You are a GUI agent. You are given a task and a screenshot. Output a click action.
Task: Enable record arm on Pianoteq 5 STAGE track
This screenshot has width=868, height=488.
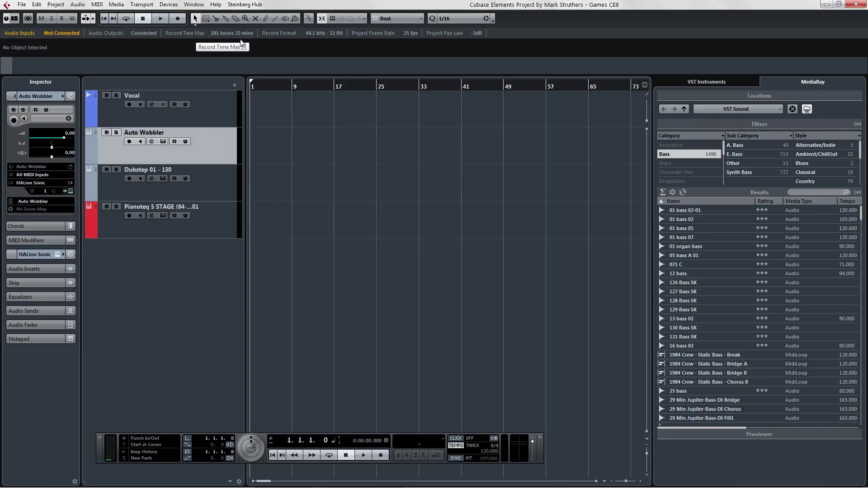click(128, 215)
